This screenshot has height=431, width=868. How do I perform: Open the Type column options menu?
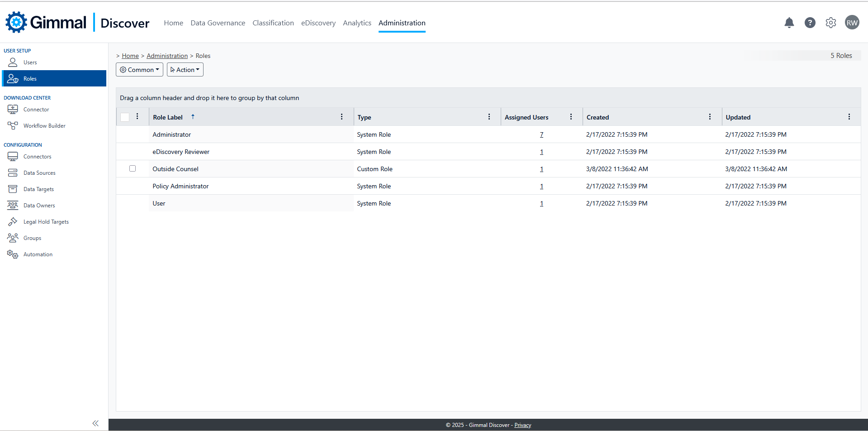tap(489, 117)
